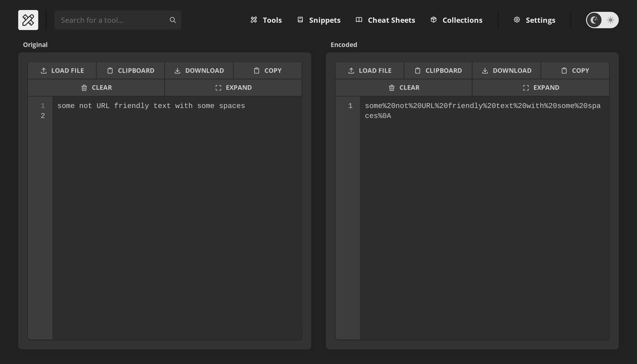Clear the Original editor
The image size is (637, 364).
tap(96, 88)
